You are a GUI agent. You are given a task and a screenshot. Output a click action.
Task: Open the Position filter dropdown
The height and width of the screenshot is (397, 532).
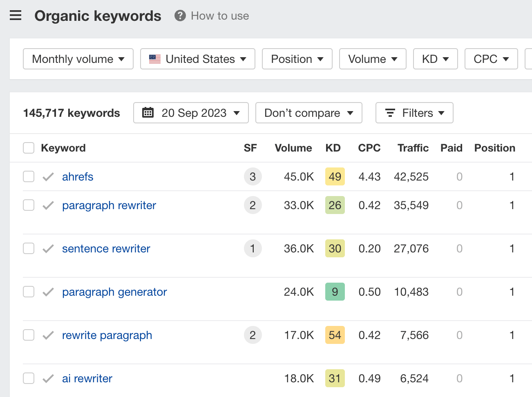[x=297, y=59]
